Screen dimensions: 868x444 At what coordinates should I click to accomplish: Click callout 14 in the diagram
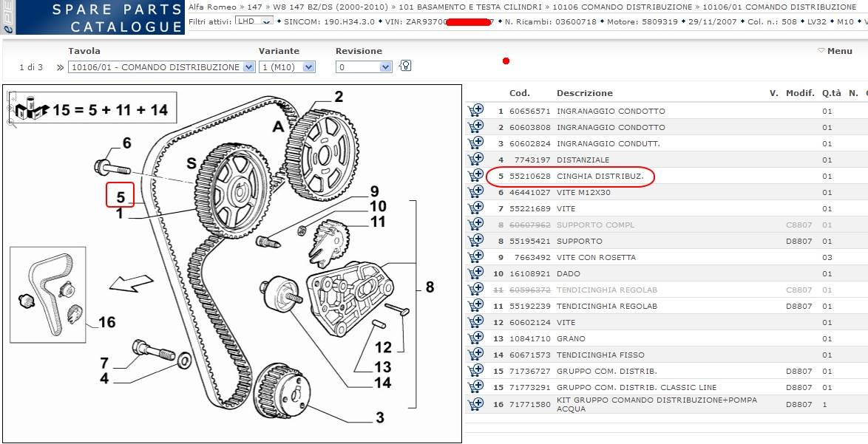[382, 383]
